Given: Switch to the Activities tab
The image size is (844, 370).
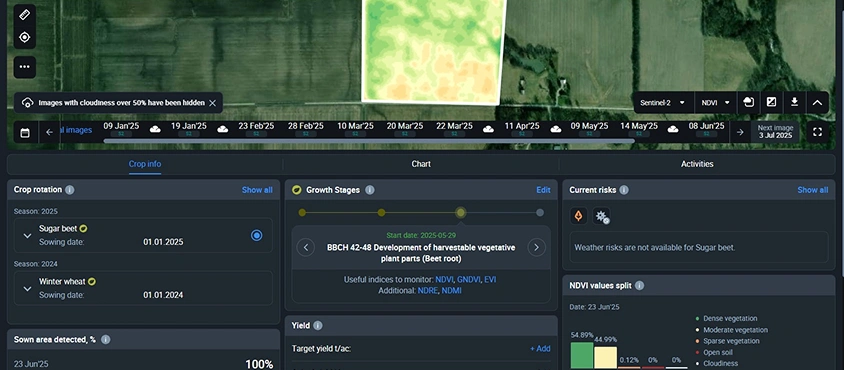Looking at the screenshot, I should tap(697, 164).
